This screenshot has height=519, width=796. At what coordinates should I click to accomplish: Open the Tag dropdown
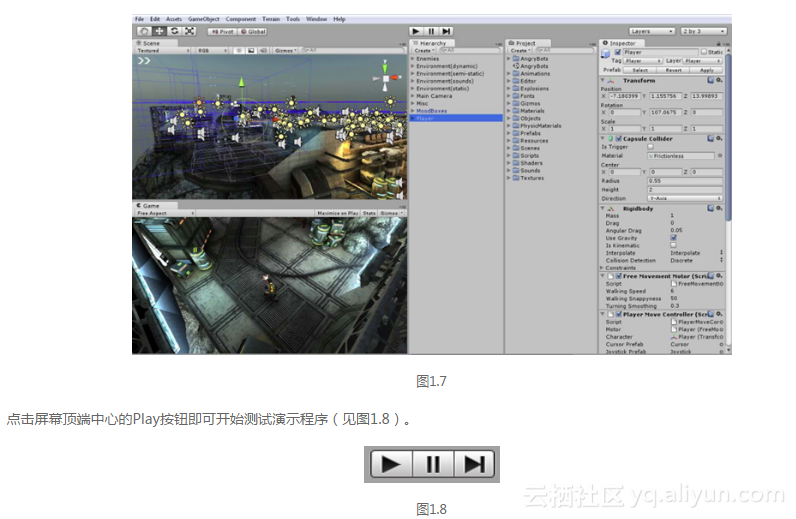643,61
